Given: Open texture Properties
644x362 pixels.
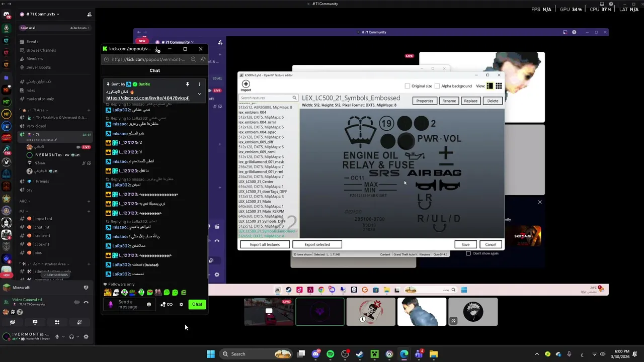Looking at the screenshot, I should pos(425,101).
